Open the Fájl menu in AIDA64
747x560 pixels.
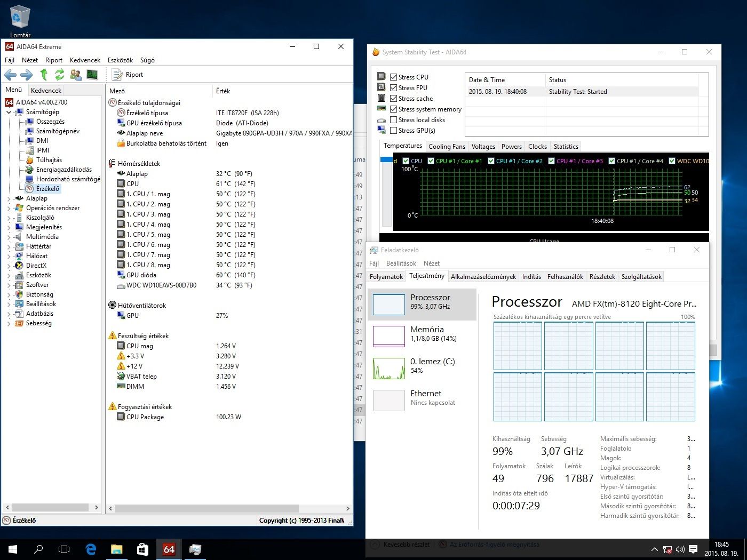point(10,60)
